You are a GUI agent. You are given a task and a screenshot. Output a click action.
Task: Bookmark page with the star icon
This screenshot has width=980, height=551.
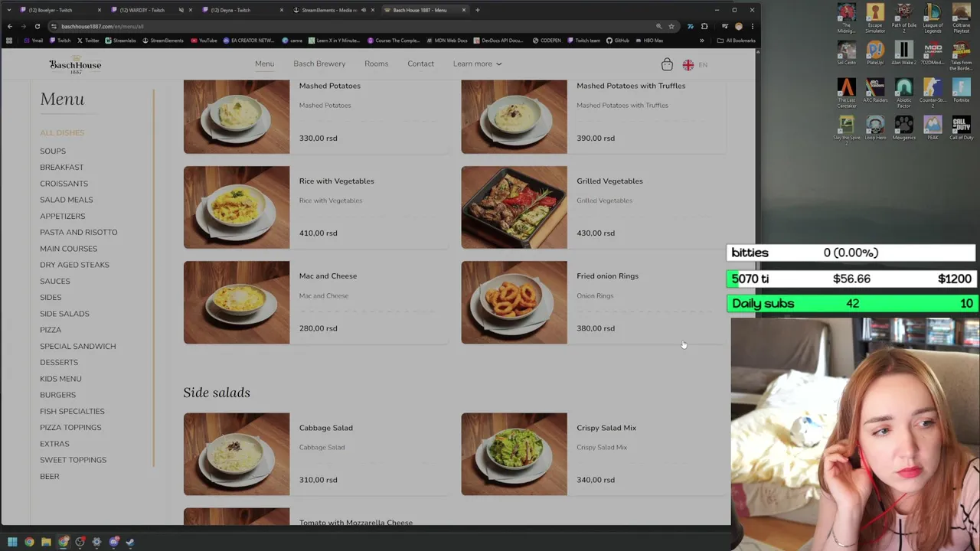click(671, 26)
